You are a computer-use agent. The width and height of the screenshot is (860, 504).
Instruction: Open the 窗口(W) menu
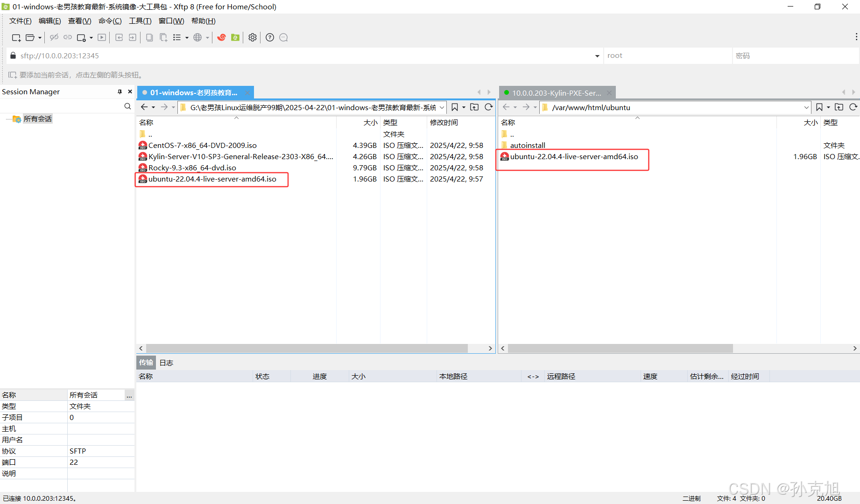pos(171,21)
